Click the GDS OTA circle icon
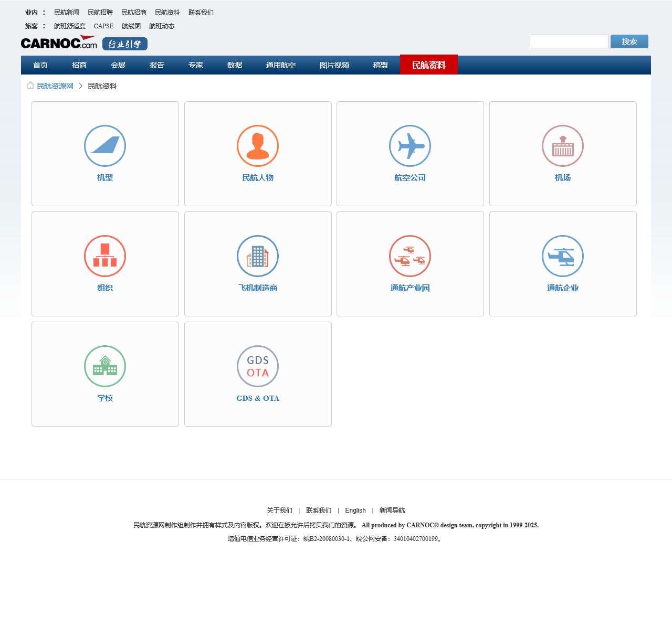This screenshot has height=627, width=672. (258, 366)
